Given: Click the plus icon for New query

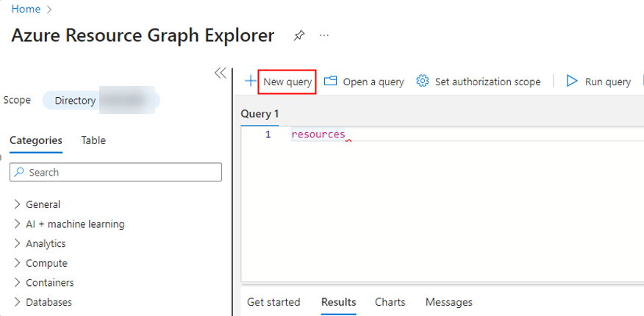Looking at the screenshot, I should [x=251, y=81].
